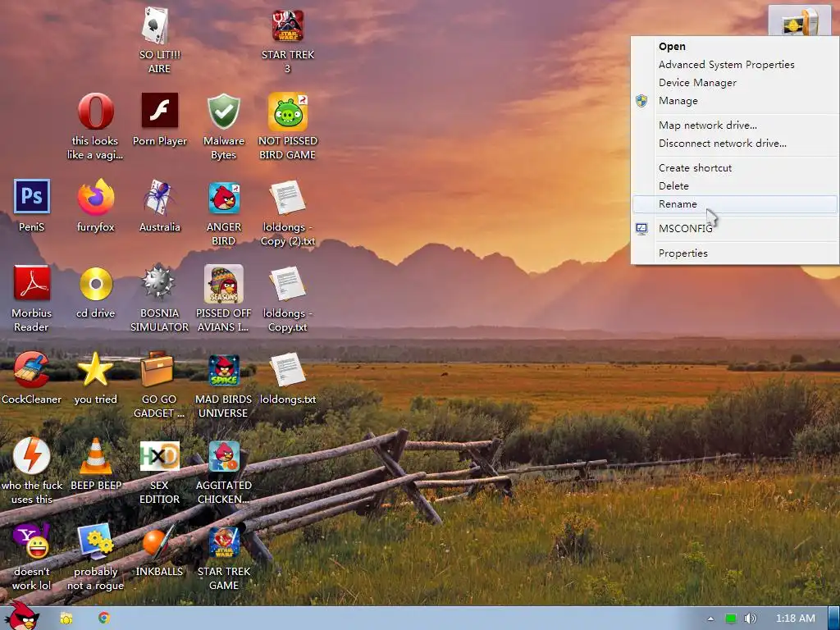Select the Computer icon above the context menu
This screenshot has height=630, width=840.
pos(799,21)
